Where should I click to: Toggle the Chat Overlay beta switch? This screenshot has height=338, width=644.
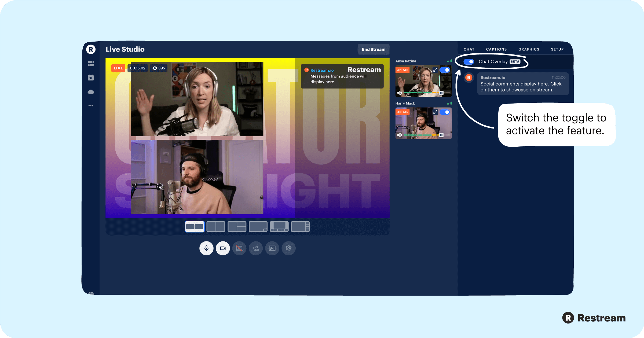coord(469,61)
